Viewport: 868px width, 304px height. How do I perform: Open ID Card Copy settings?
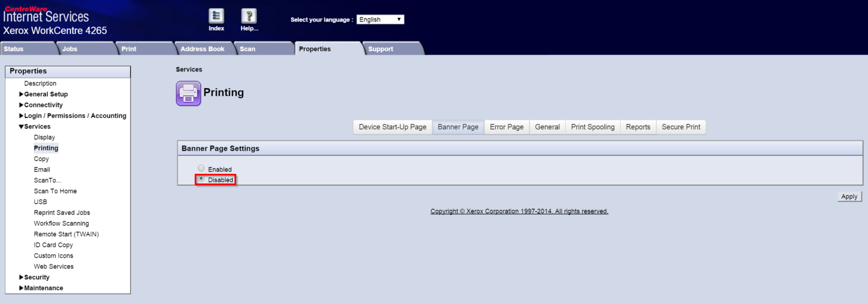[x=53, y=245]
